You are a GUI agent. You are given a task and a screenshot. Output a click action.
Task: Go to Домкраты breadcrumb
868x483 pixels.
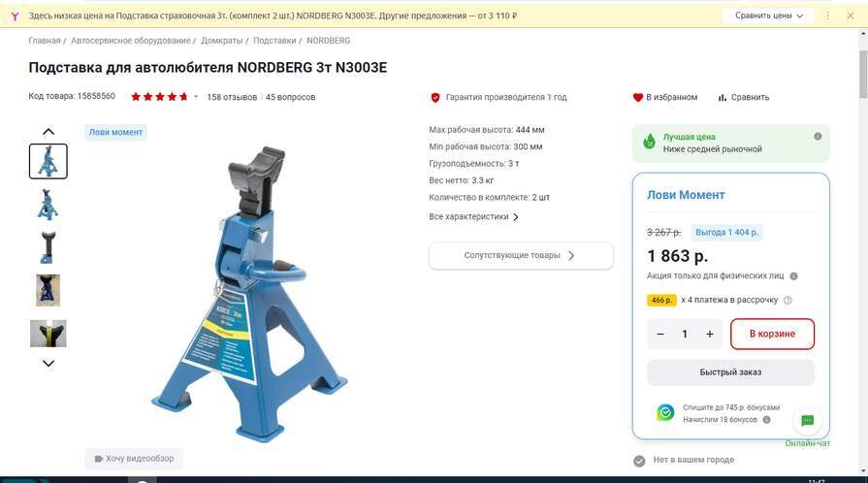point(221,41)
